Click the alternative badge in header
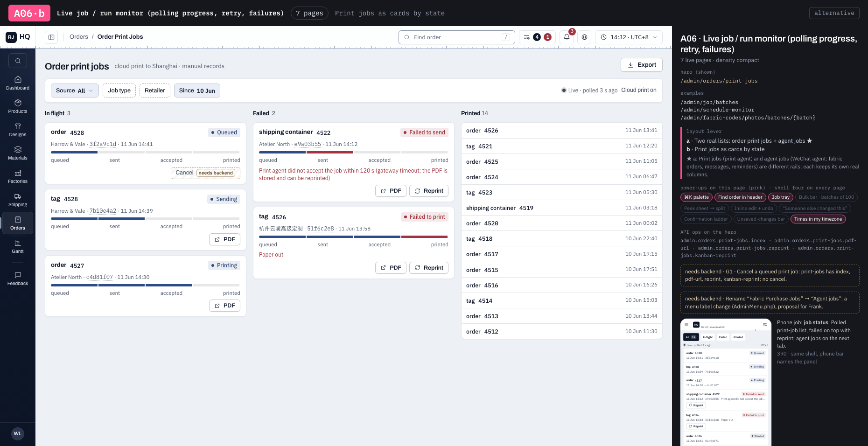This screenshot has height=446, width=868. pyautogui.click(x=834, y=13)
